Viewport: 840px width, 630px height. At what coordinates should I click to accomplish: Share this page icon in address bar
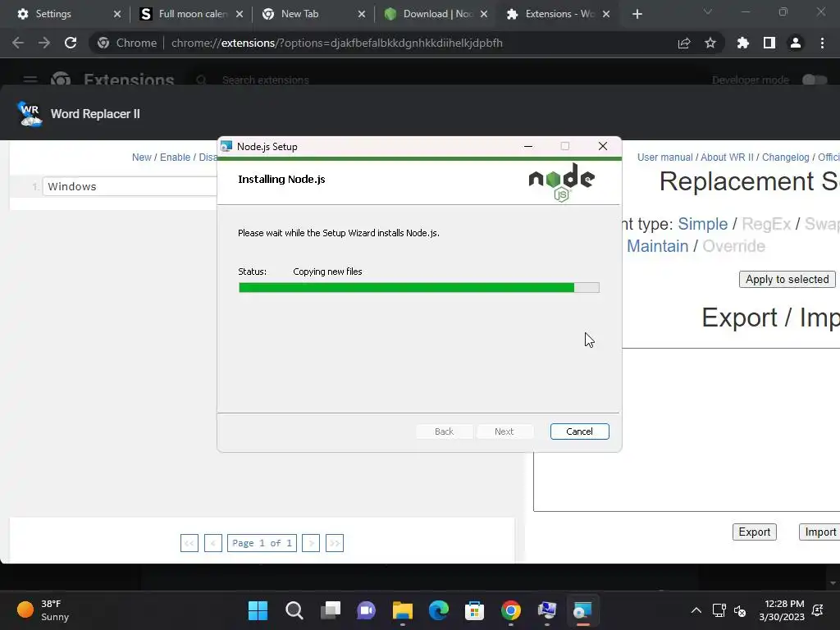click(x=683, y=43)
